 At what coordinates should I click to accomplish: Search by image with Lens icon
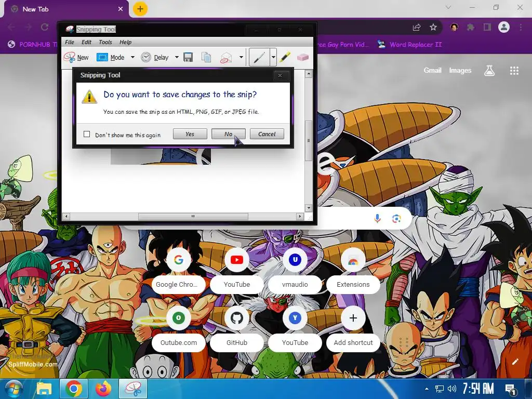pos(396,219)
